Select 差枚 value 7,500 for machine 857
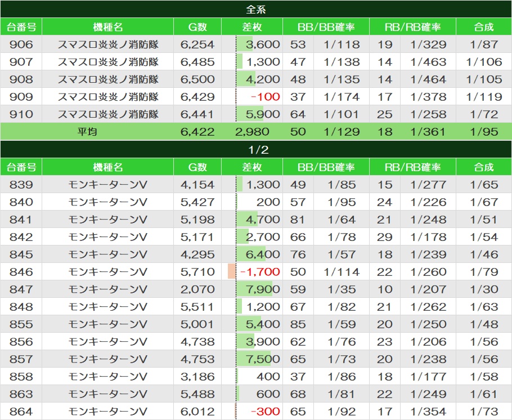This screenshot has width=512, height=420. pos(263,359)
